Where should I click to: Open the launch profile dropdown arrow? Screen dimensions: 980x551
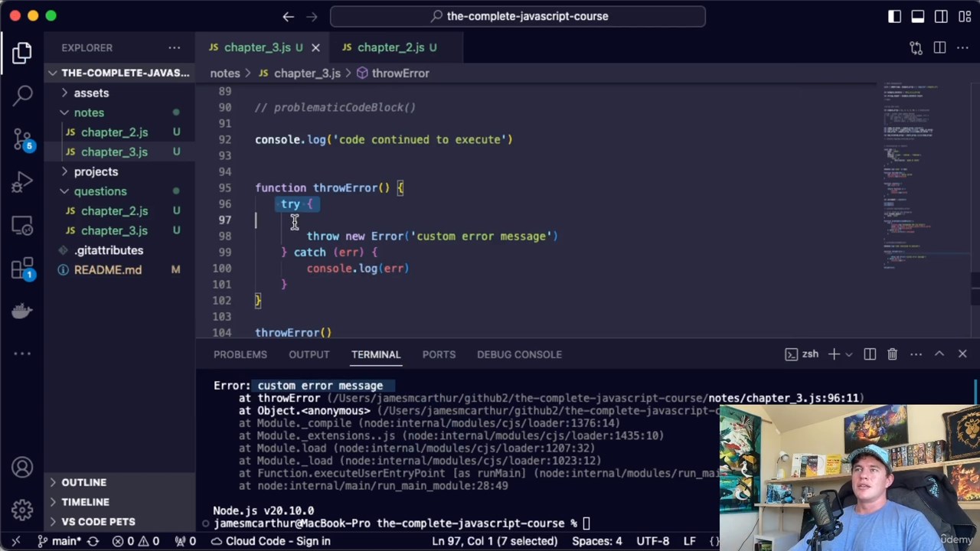coord(848,354)
